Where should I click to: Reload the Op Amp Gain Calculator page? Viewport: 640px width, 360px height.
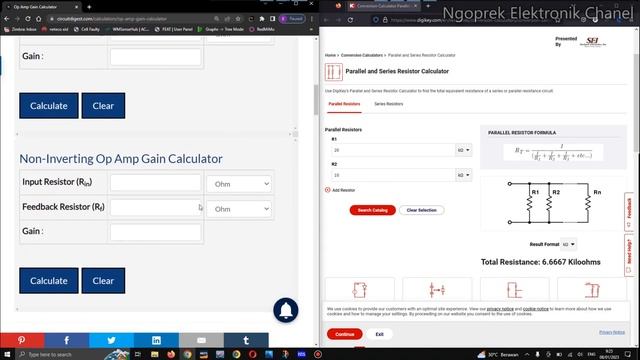pyautogui.click(x=28, y=19)
